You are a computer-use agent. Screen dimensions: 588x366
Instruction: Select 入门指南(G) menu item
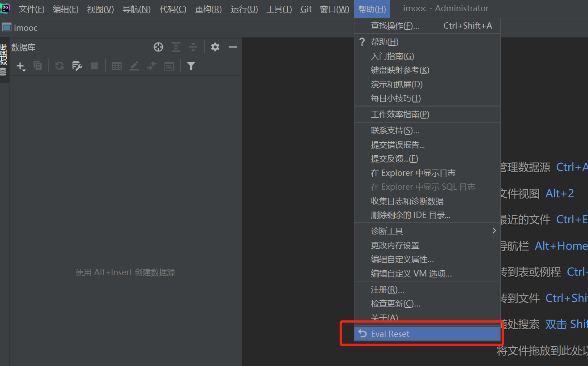(427, 56)
